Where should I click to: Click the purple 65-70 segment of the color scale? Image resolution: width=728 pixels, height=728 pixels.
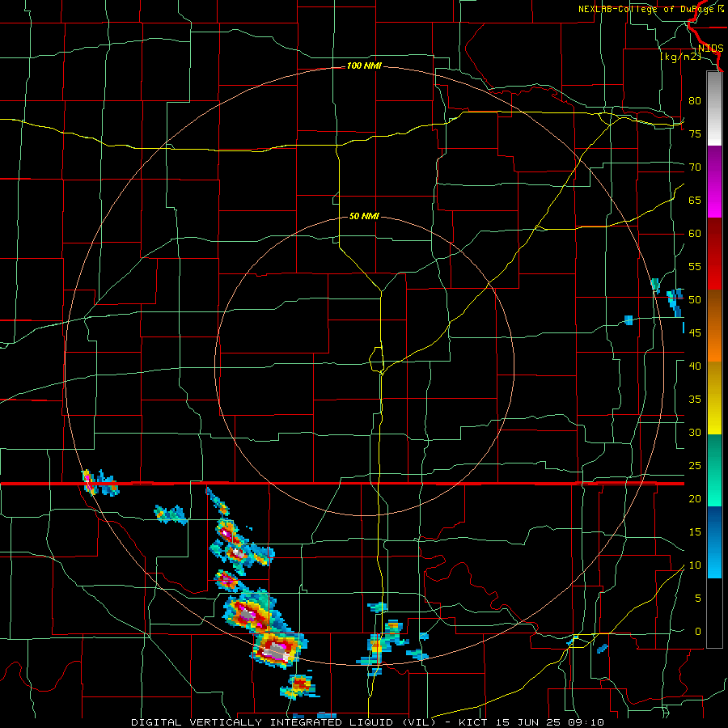pos(714,182)
